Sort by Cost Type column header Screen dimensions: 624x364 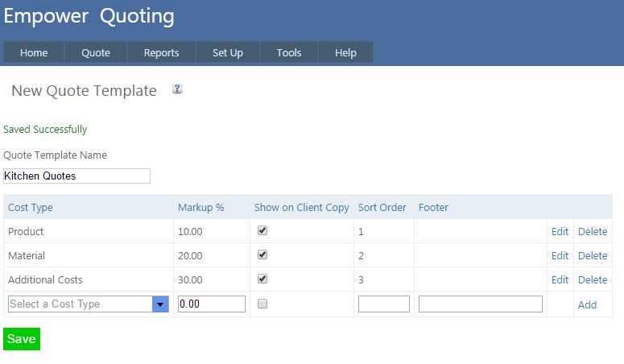(x=31, y=208)
